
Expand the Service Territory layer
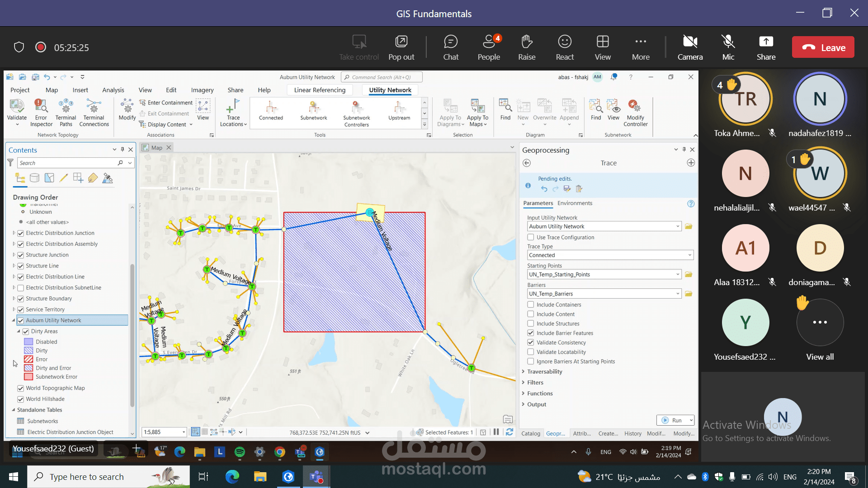click(x=14, y=310)
